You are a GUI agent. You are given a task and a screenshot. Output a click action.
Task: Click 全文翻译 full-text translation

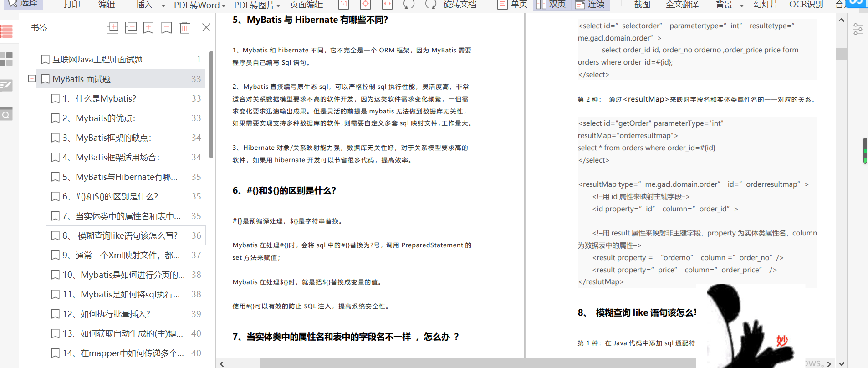(x=682, y=5)
